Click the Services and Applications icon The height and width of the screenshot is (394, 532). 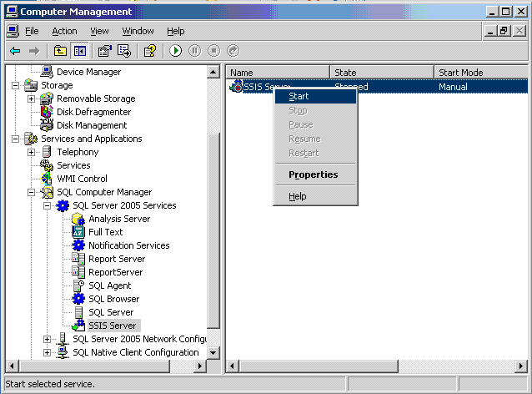31,139
